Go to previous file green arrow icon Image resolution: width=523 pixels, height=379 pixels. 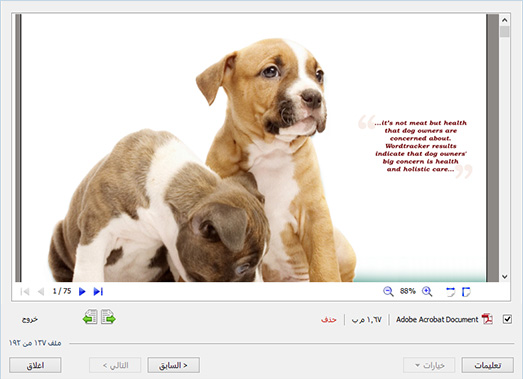90,317
